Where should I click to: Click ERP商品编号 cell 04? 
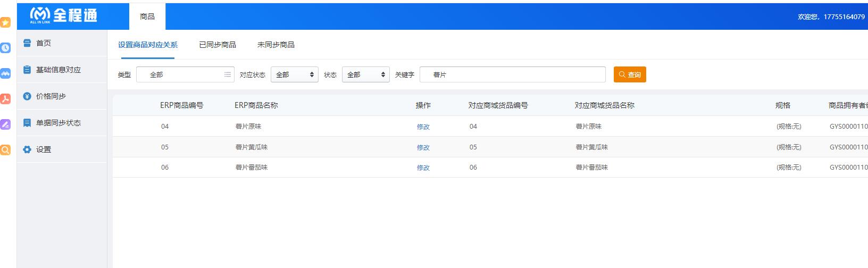pos(165,127)
